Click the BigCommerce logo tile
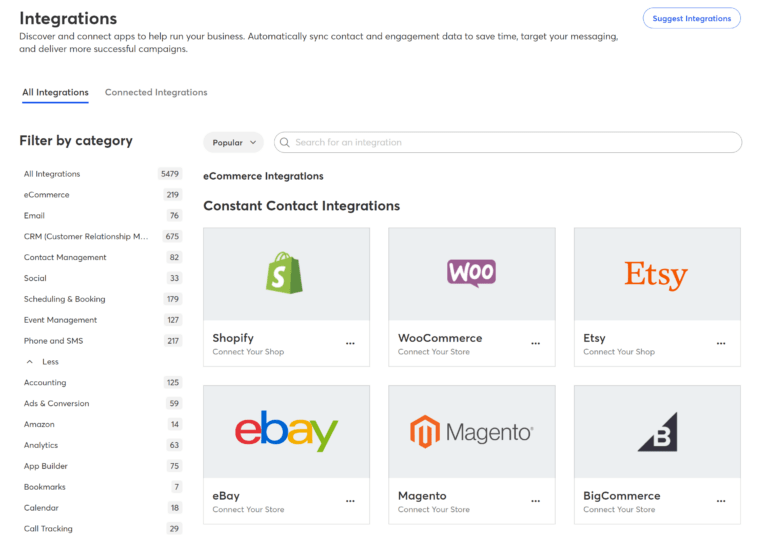The width and height of the screenshot is (768, 538). click(x=656, y=431)
